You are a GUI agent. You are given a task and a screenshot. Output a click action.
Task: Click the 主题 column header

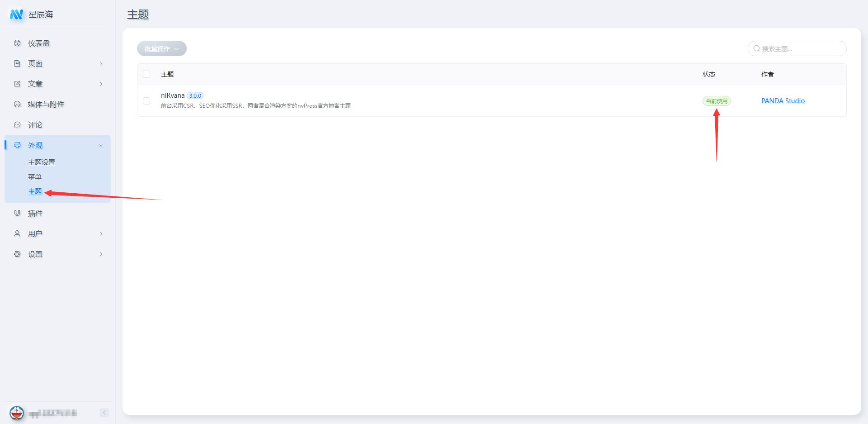tap(167, 74)
